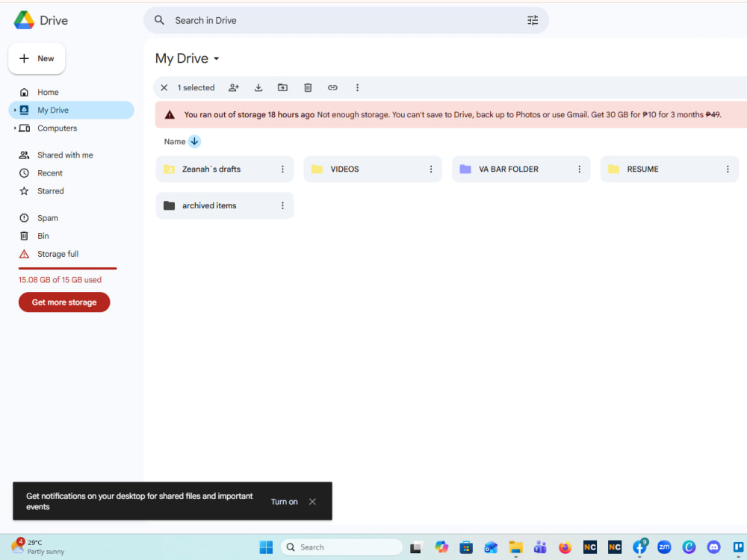Screen dimensions: 747x560
Task: Share the selected item with people
Action: pos(233,87)
